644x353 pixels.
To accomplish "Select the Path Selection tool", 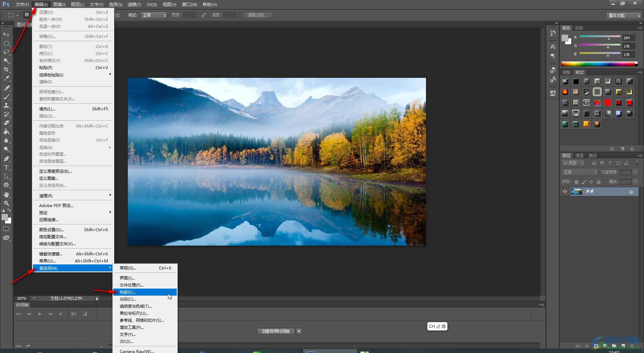I will [6, 176].
